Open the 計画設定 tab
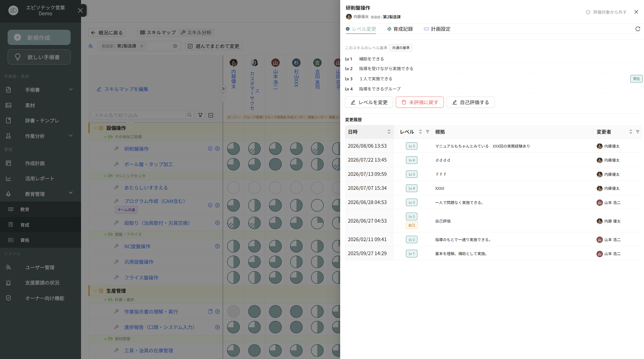 (x=437, y=29)
